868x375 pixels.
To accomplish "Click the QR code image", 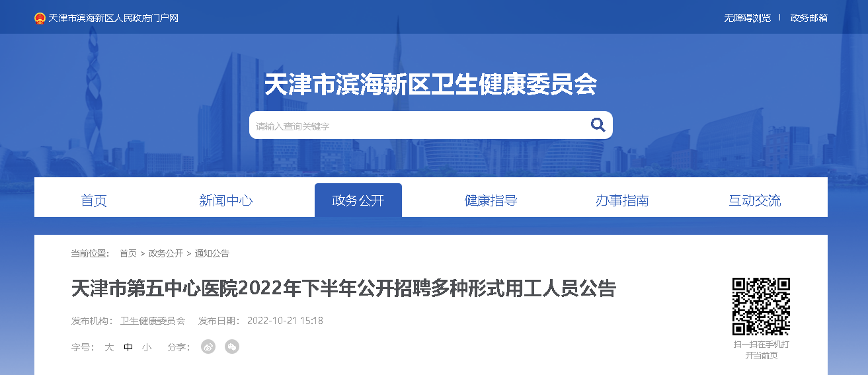I will 761,306.
